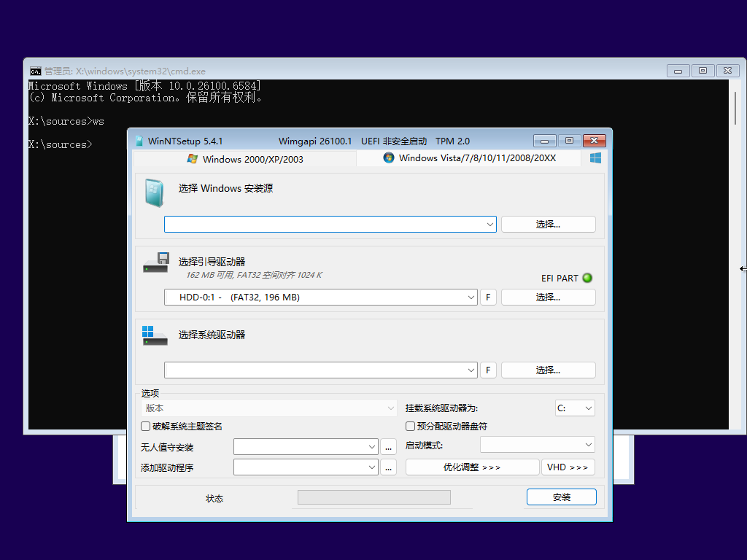Click the status progress bar
747x560 pixels.
(374, 497)
